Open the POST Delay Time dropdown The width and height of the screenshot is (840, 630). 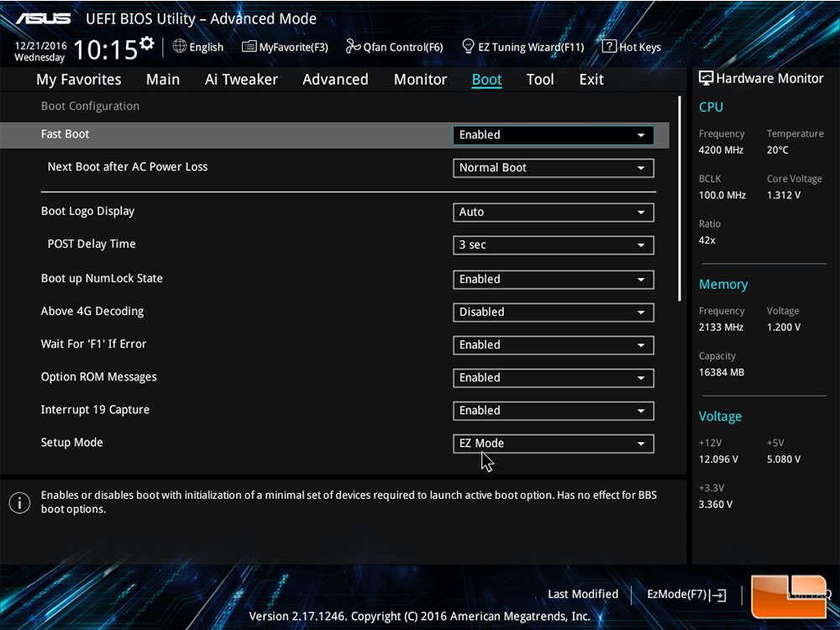point(553,244)
